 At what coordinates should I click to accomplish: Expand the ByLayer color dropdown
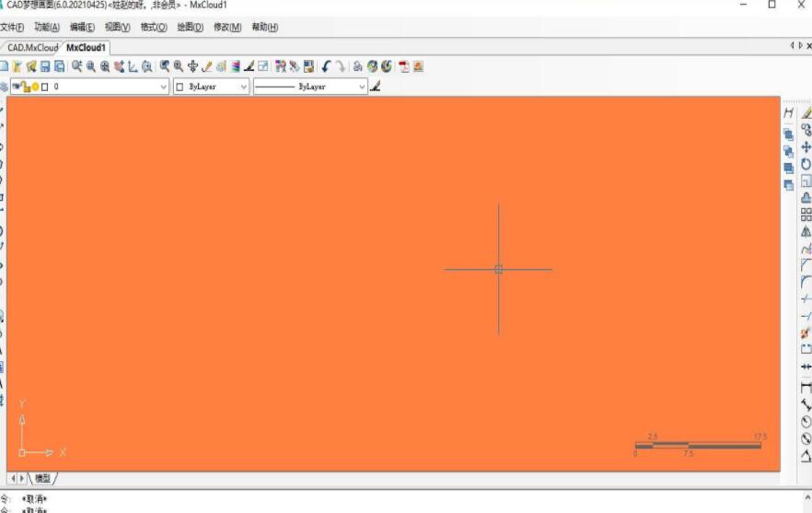(243, 87)
